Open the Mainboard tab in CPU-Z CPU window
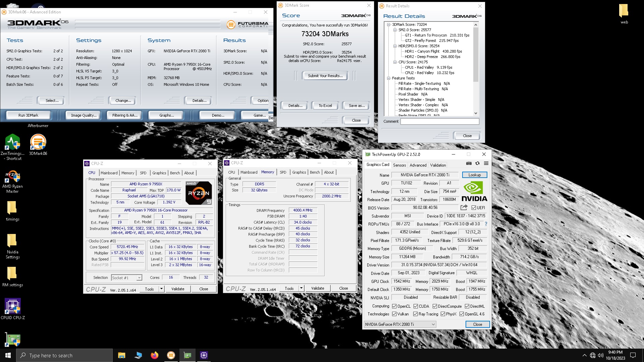 coord(109,173)
